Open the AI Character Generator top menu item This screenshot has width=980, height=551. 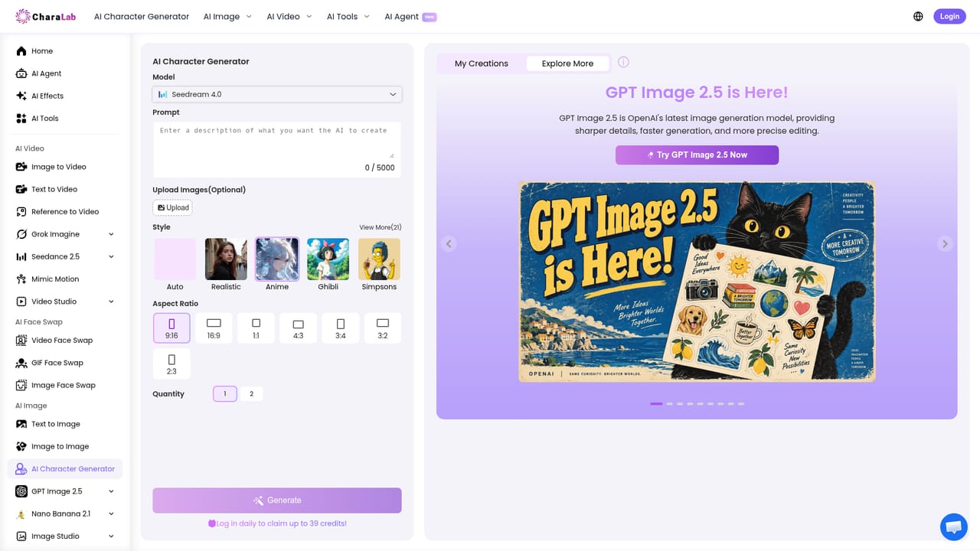click(142, 16)
